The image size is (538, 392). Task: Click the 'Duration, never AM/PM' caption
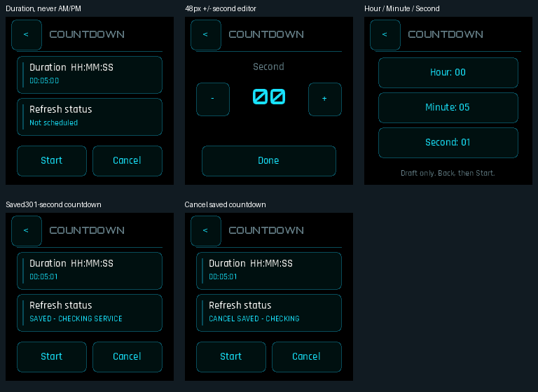tap(43, 8)
